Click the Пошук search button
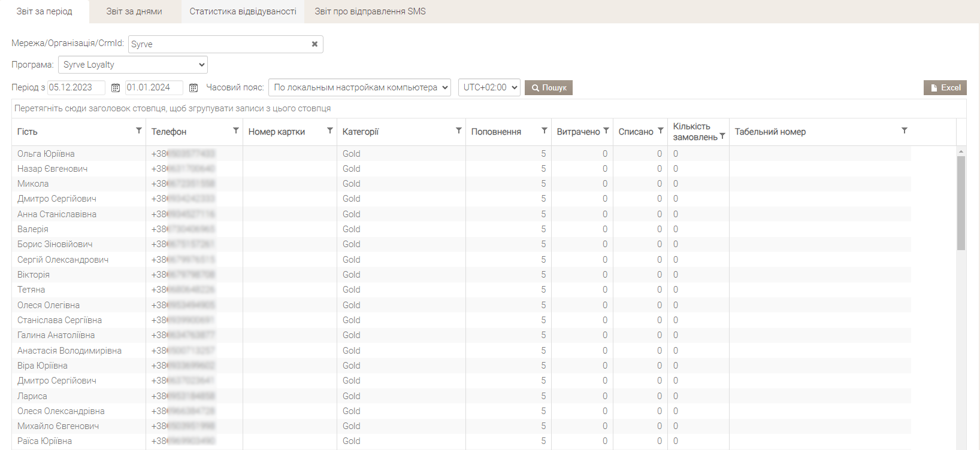This screenshot has width=980, height=450. [x=549, y=88]
